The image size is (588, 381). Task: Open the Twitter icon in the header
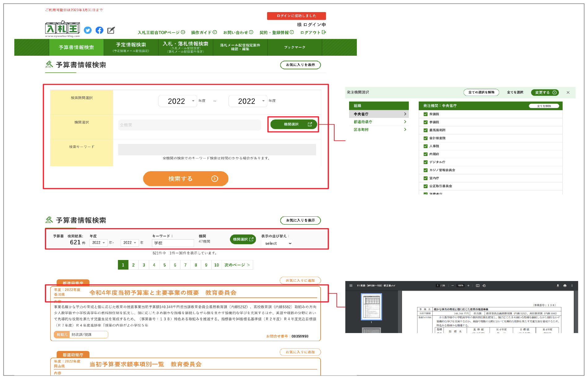click(x=88, y=30)
